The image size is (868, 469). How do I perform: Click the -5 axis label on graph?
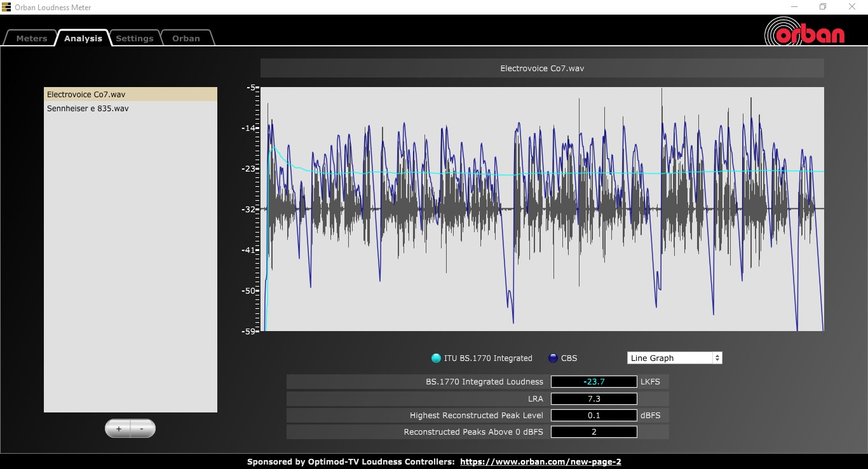[252, 87]
